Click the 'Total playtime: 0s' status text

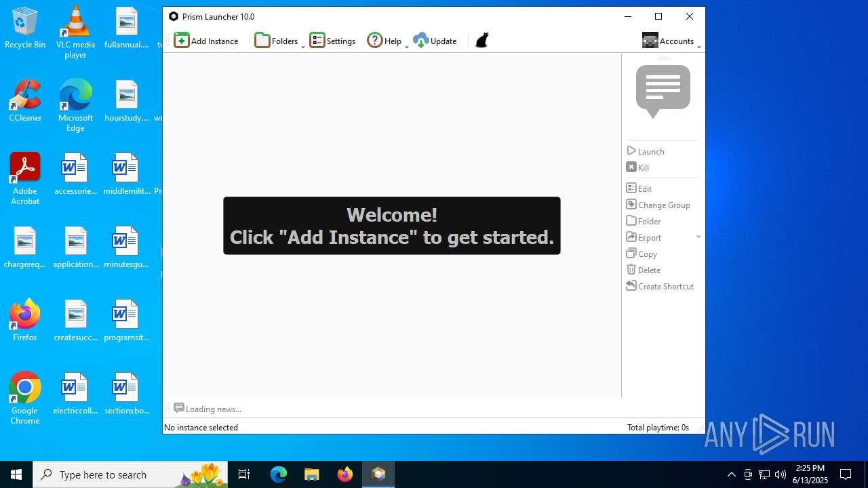pyautogui.click(x=658, y=427)
